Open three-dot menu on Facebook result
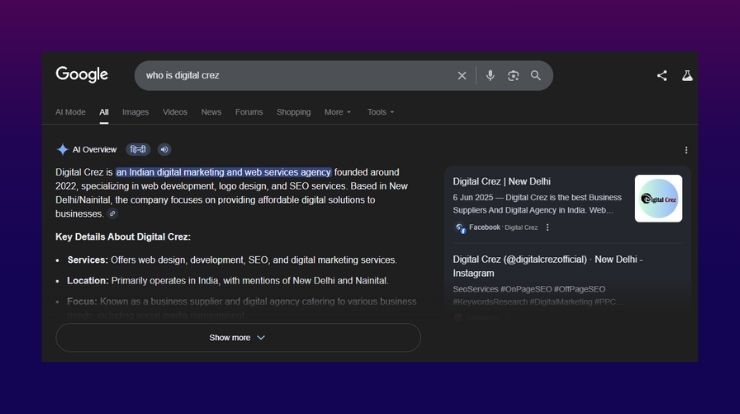This screenshot has height=414, width=740. tap(547, 228)
